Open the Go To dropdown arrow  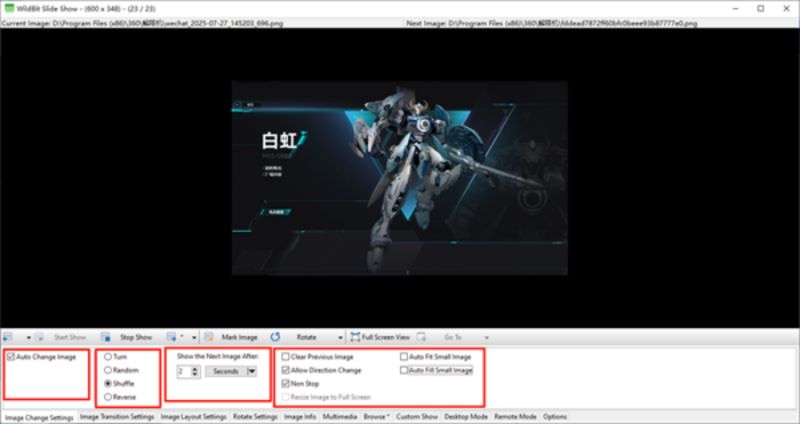click(486, 338)
